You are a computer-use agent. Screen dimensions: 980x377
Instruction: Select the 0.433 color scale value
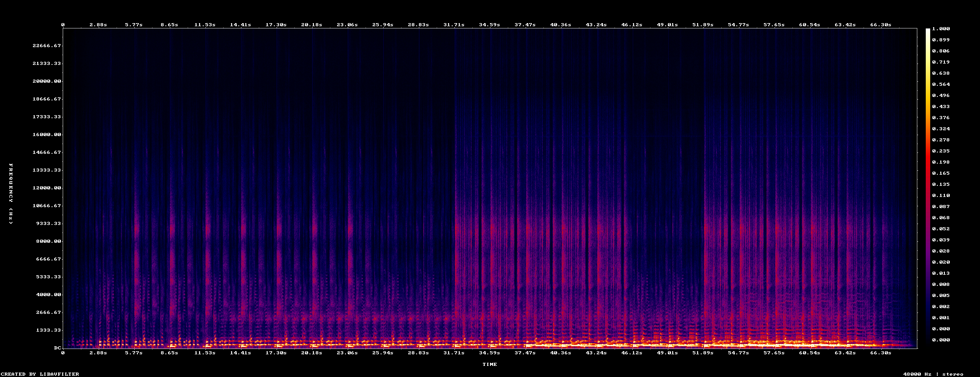pos(941,107)
